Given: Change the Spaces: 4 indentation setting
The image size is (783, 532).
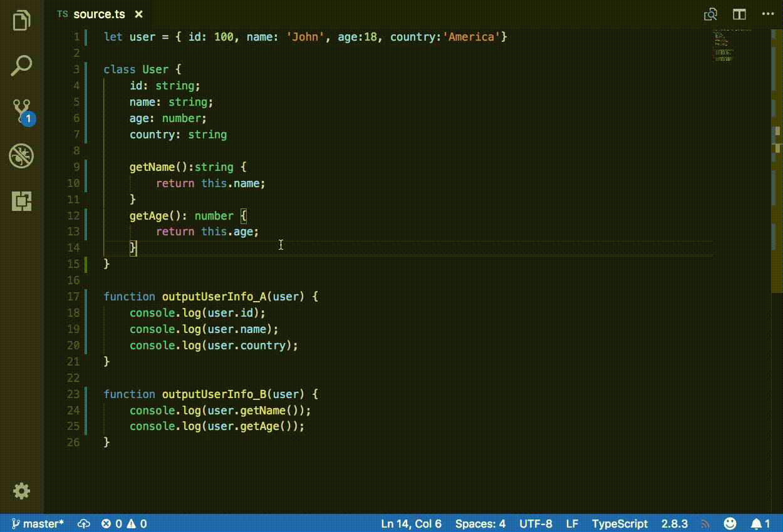Looking at the screenshot, I should [x=480, y=523].
